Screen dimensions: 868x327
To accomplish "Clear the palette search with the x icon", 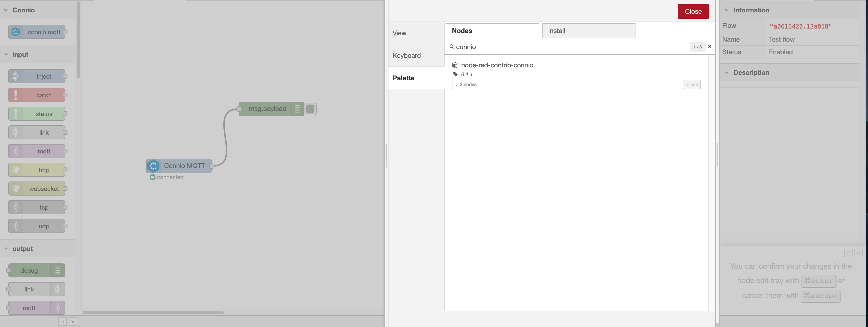I will coord(710,47).
